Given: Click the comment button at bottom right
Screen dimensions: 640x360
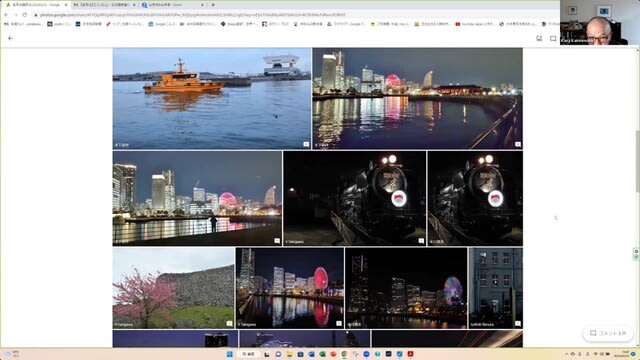Looking at the screenshot, I should coord(608,333).
